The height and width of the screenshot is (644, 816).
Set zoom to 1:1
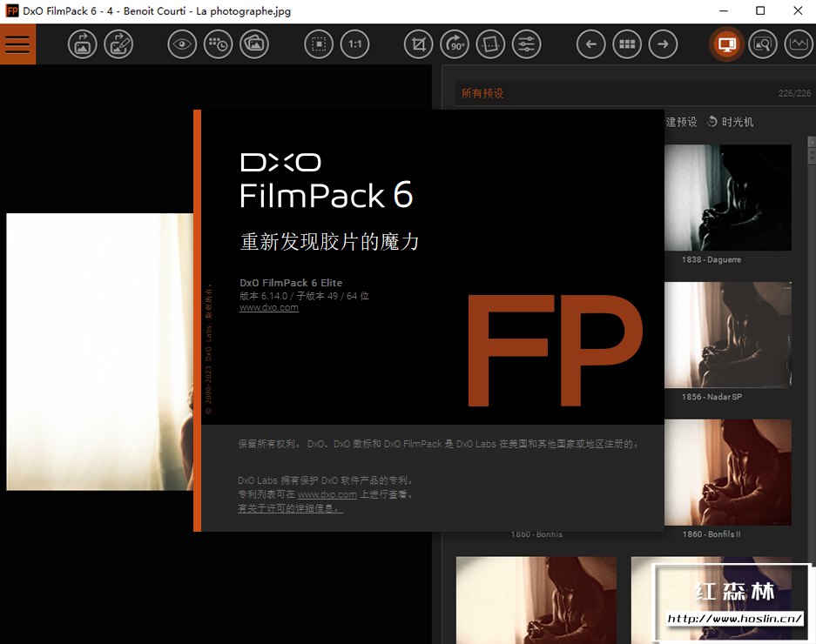(355, 44)
